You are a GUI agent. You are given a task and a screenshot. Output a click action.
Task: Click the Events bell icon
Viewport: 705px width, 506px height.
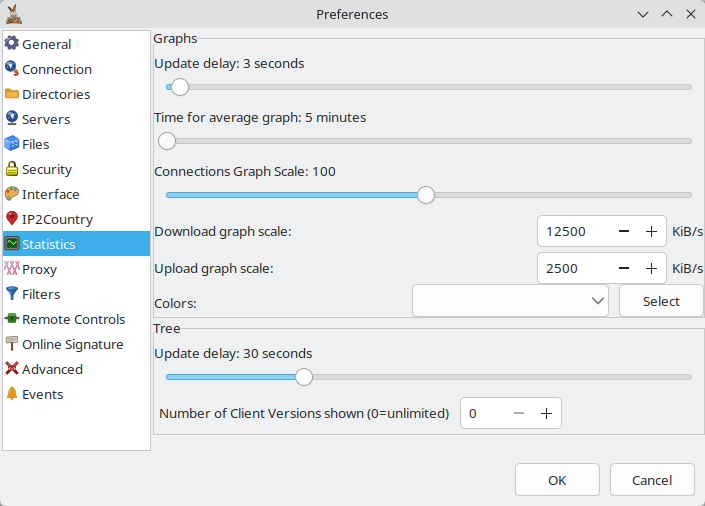(x=12, y=394)
